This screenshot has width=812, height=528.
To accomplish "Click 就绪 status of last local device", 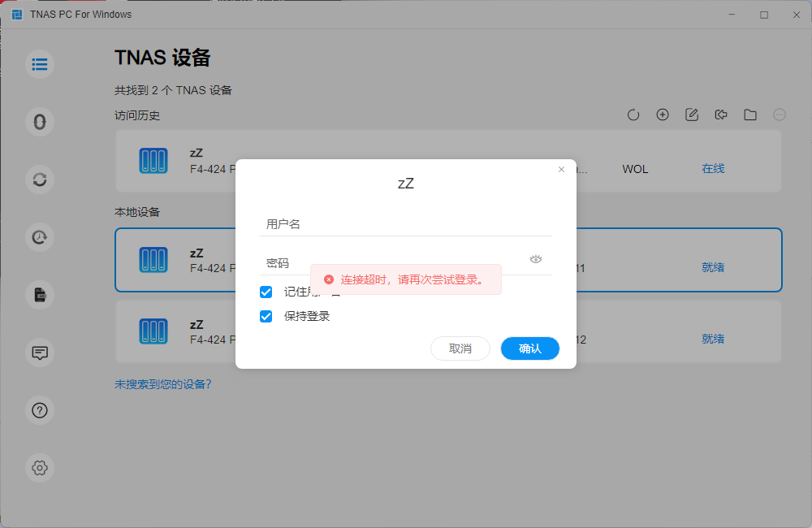I will pyautogui.click(x=713, y=339).
